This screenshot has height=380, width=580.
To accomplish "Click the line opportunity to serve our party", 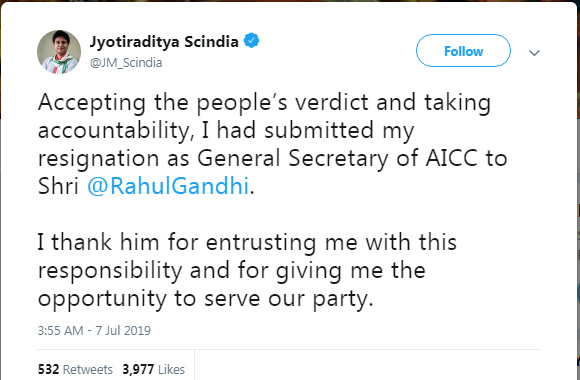I will (205, 299).
